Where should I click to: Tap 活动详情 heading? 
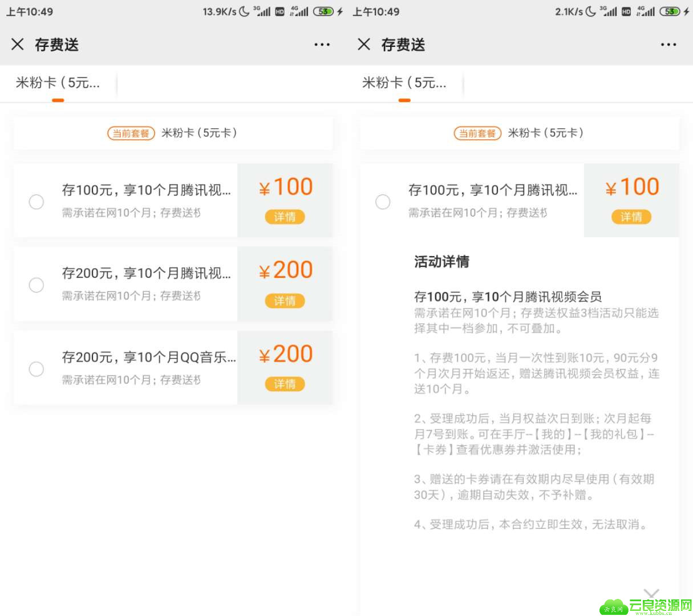[441, 262]
